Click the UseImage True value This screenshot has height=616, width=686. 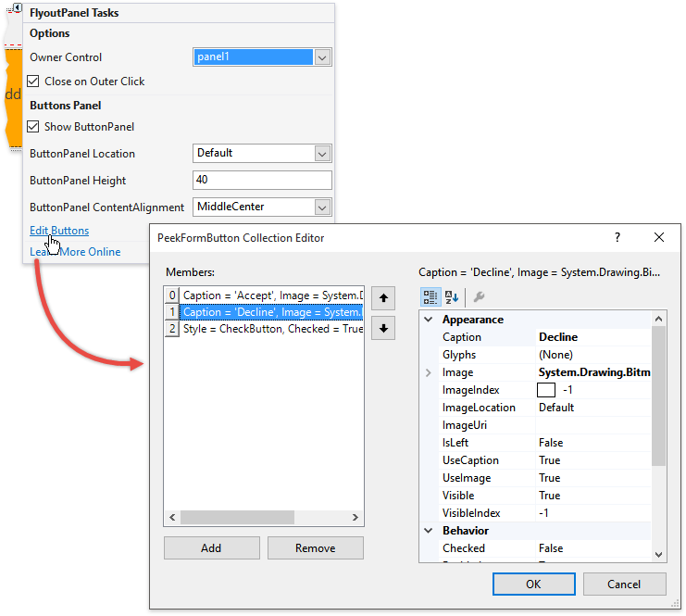pos(550,478)
